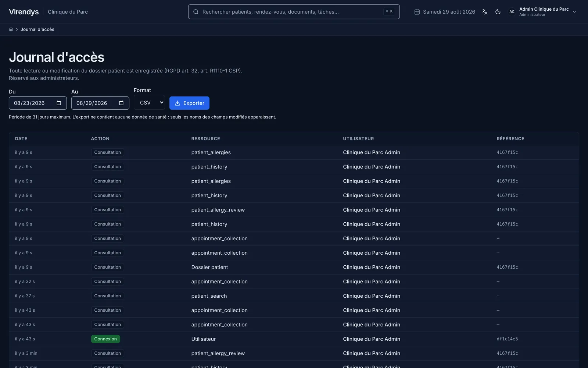Click the Exporter button

coord(189,103)
